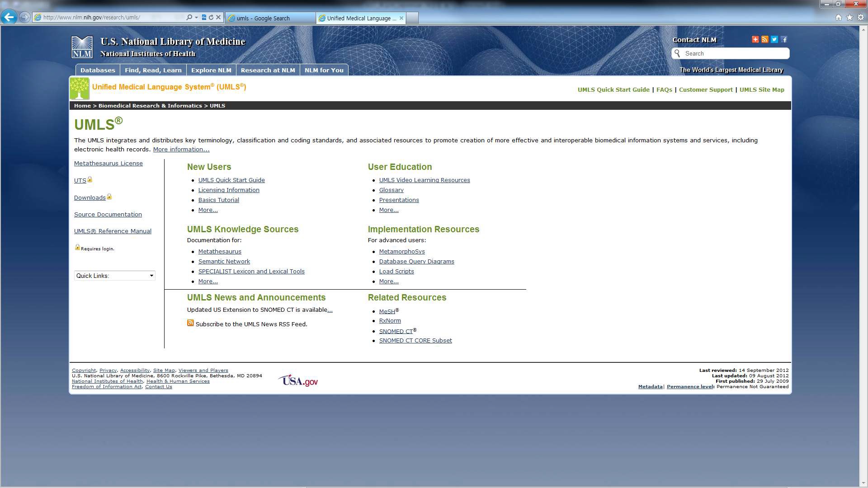Image resolution: width=868 pixels, height=488 pixels.
Task: Click UMLS Reference Manual menu item
Action: coord(112,231)
